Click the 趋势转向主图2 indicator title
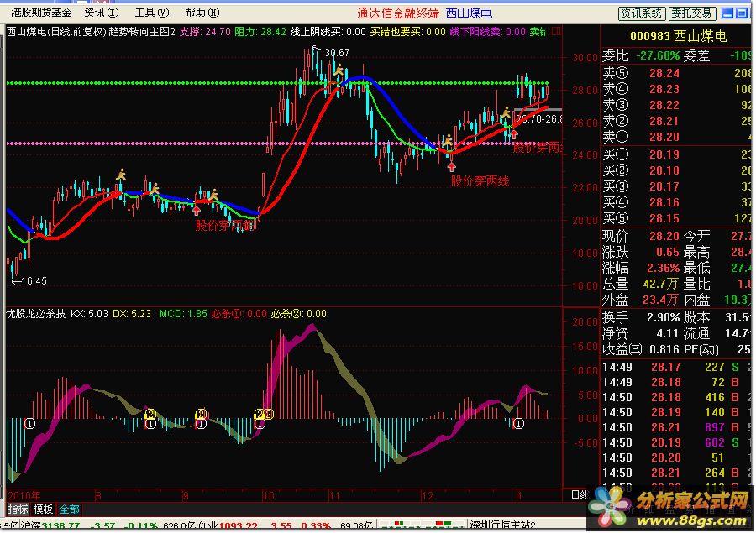Screen dimensions: 756x533 point(142,32)
